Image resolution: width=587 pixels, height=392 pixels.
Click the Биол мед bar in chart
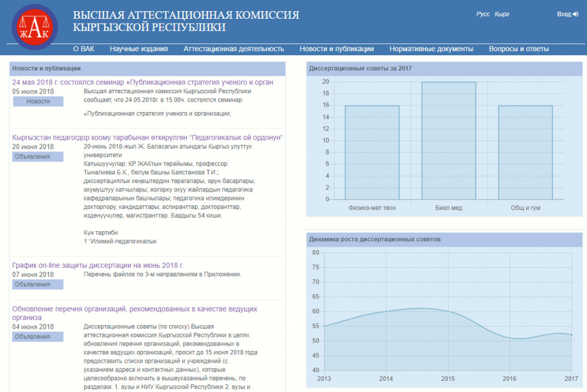(x=449, y=141)
